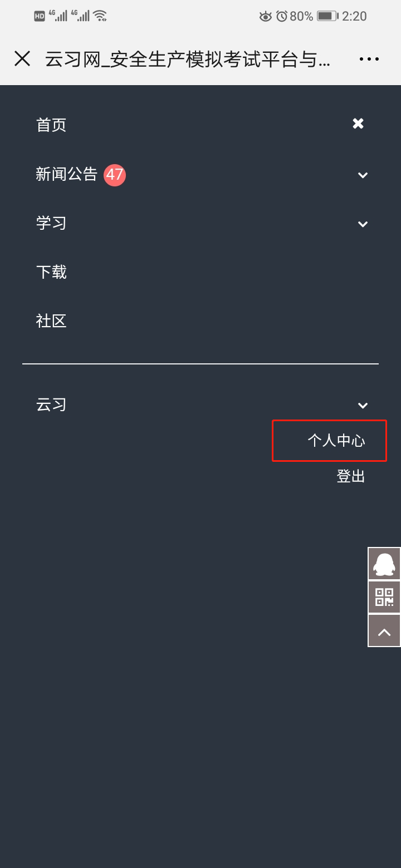Viewport: 401px width, 868px height.
Task: Tap the page title text in header
Action: pos(188,59)
